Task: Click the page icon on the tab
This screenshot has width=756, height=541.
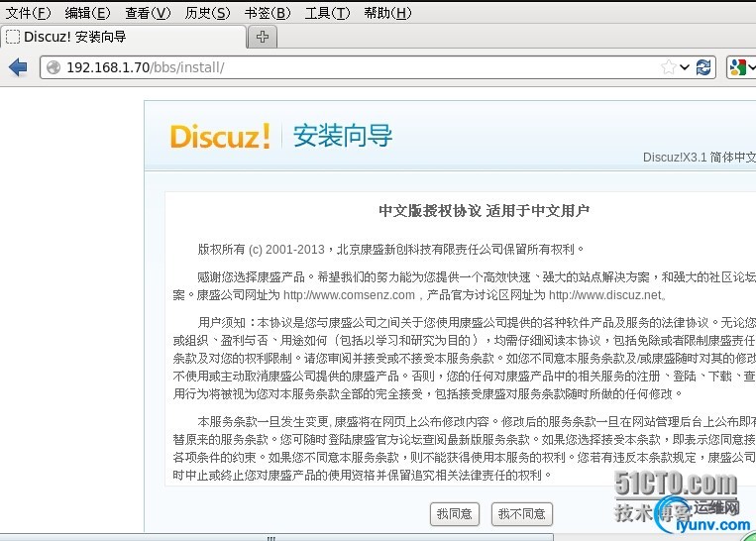Action: coord(13,37)
